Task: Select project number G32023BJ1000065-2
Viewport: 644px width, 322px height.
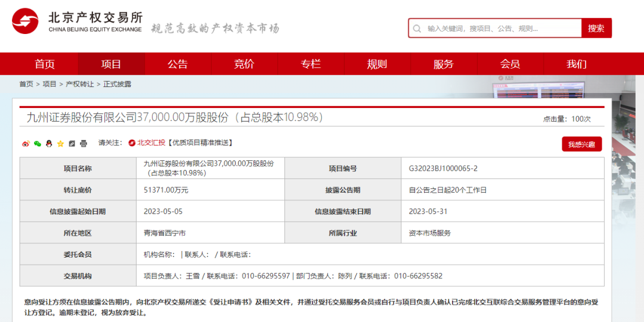Action: [x=443, y=168]
